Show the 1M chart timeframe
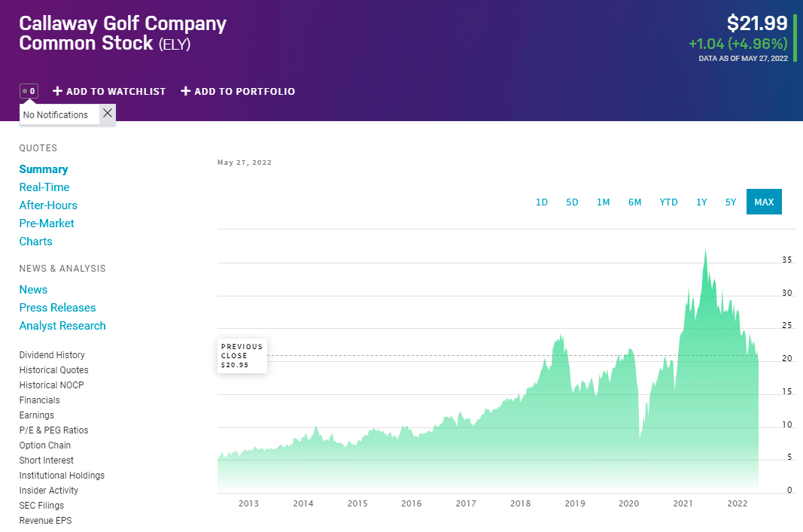 [x=604, y=202]
